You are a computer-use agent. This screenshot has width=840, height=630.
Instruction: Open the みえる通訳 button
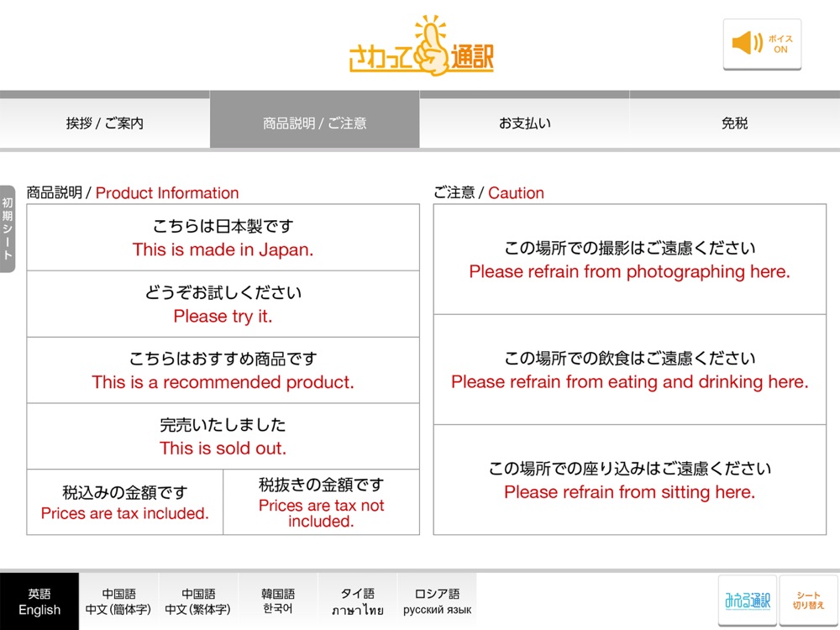pos(748,600)
